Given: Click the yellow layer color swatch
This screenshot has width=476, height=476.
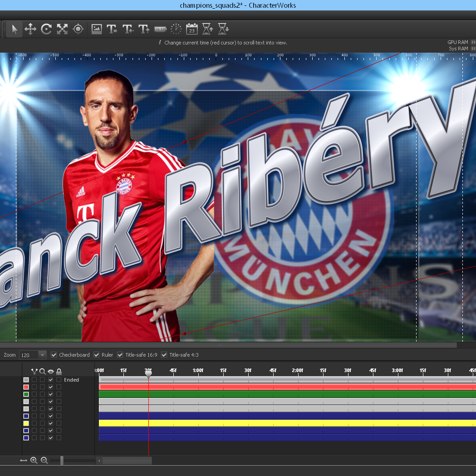Looking at the screenshot, I should (x=26, y=423).
